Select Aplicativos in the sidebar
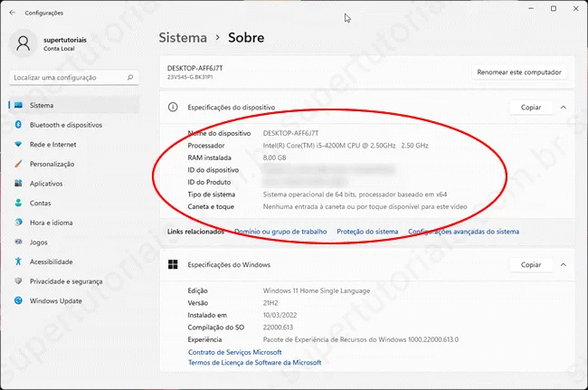Image resolution: width=588 pixels, height=390 pixels. click(74, 184)
